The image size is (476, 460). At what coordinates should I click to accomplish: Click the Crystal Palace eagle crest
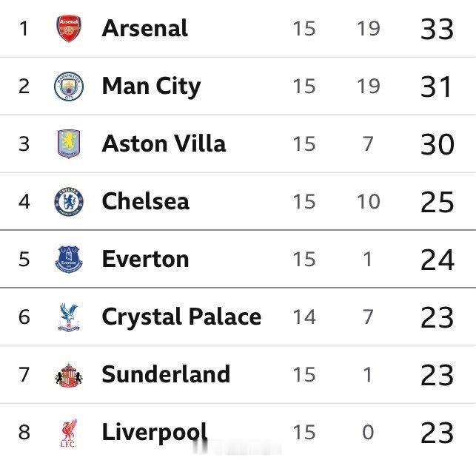69,317
